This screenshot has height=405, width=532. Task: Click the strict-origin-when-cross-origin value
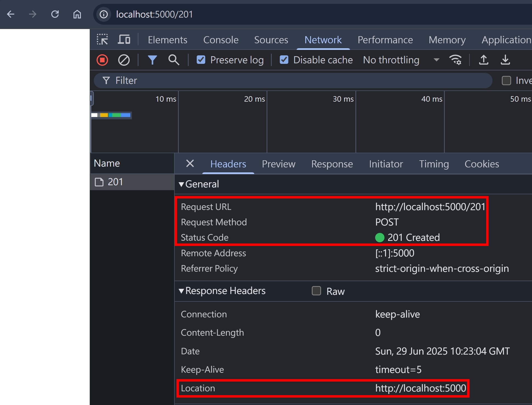click(x=442, y=269)
